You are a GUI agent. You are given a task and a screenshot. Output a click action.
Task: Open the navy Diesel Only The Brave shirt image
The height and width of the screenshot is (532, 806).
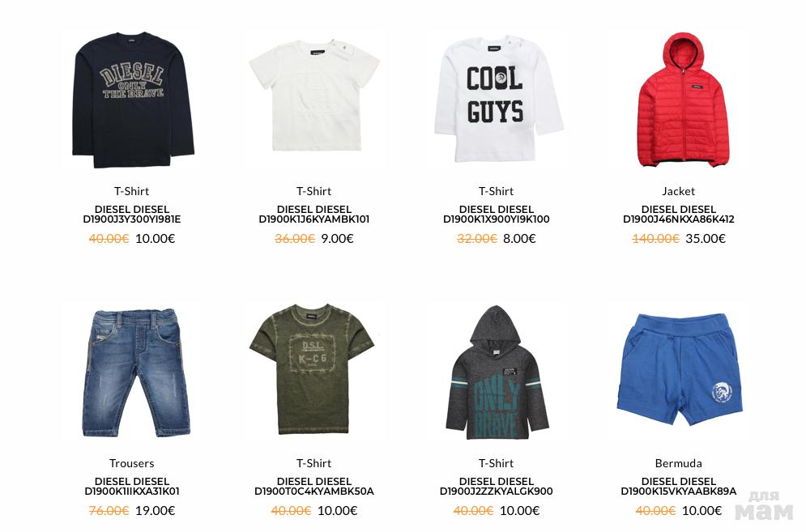[x=133, y=100]
